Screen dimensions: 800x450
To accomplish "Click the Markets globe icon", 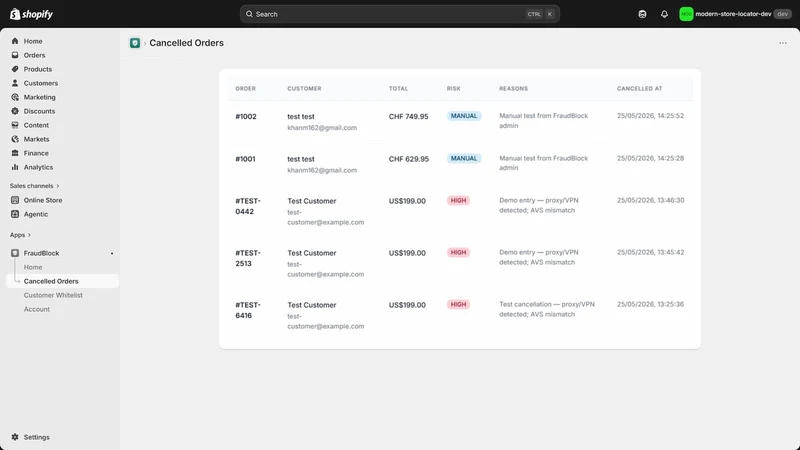I will (x=15, y=139).
